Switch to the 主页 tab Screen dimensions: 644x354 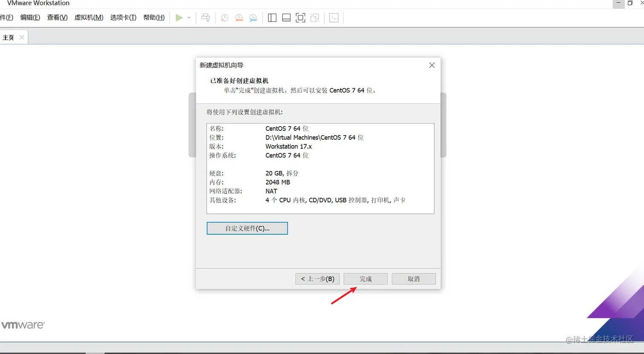tap(9, 37)
